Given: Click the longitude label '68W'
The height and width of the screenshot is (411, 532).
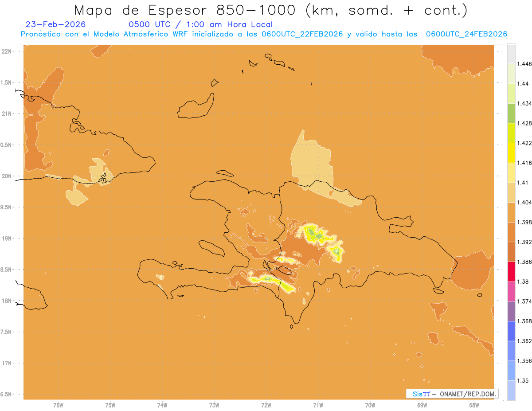Looking at the screenshot, I should point(474,405).
